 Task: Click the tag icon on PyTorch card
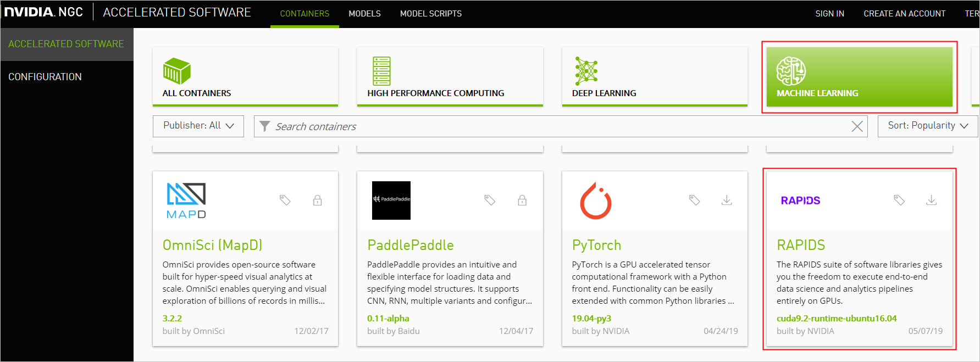(695, 200)
